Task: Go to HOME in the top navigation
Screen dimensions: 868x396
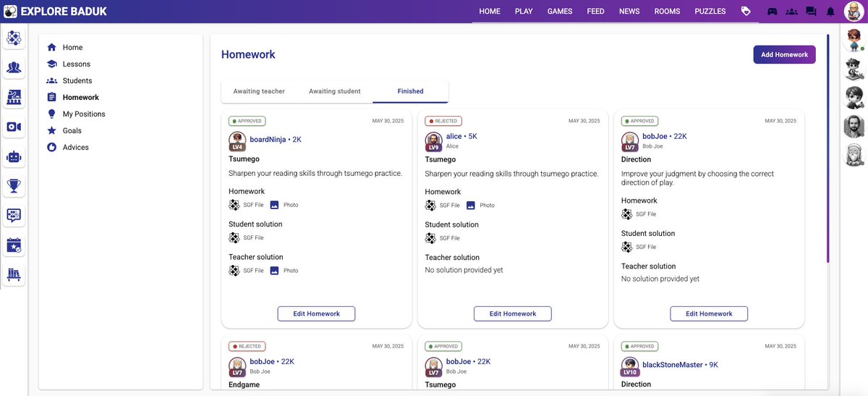Action: click(490, 12)
